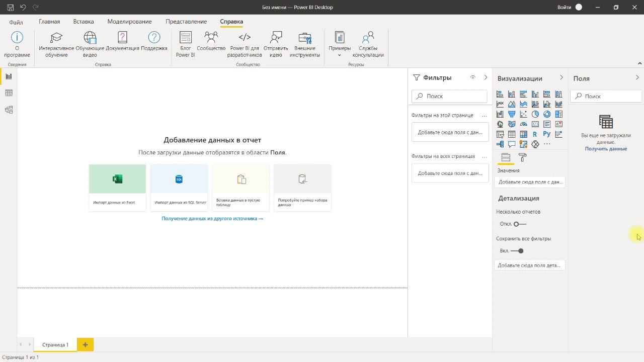Screen dimensions: 644x362
Task: Toggle the Filters pane eye visibility icon
Action: pyautogui.click(x=472, y=77)
